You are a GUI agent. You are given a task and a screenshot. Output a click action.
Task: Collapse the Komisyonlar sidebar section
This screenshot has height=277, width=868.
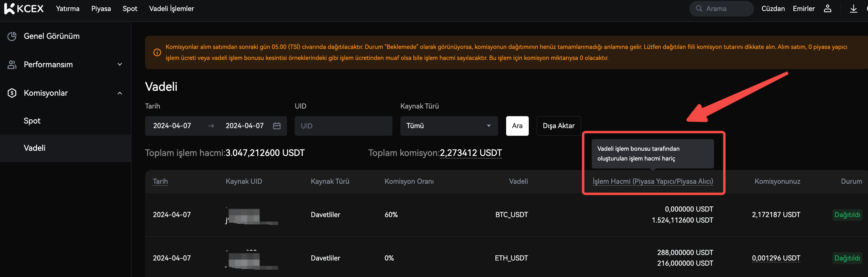[x=120, y=93]
